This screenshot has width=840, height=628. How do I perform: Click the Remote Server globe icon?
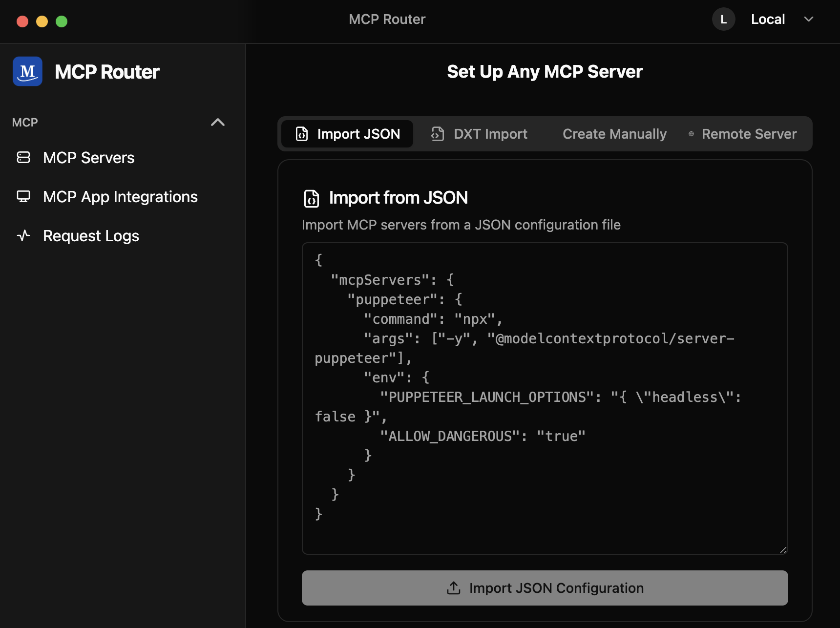(691, 134)
